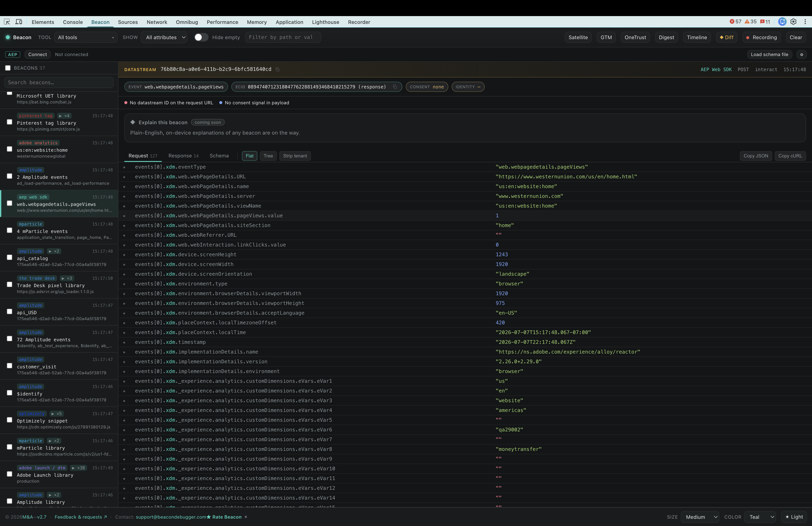Click the red errors count 57
This screenshot has height=526, width=812.
coord(735,22)
